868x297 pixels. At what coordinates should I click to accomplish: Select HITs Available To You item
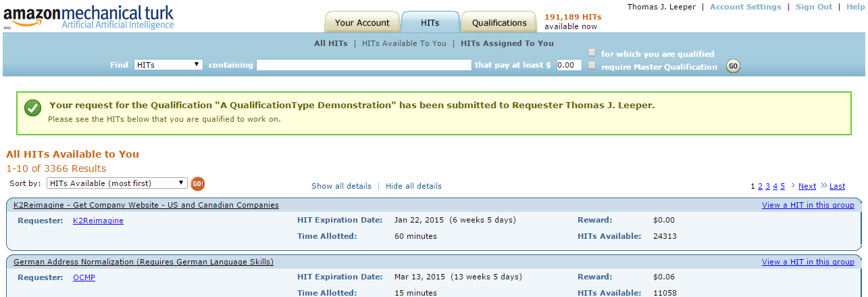click(404, 43)
